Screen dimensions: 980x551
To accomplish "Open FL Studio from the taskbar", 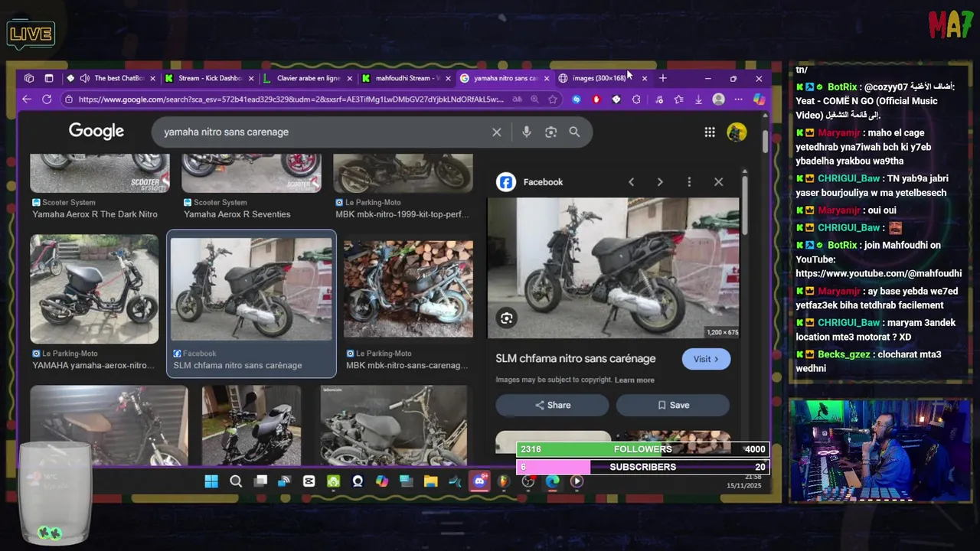I will pos(503,481).
